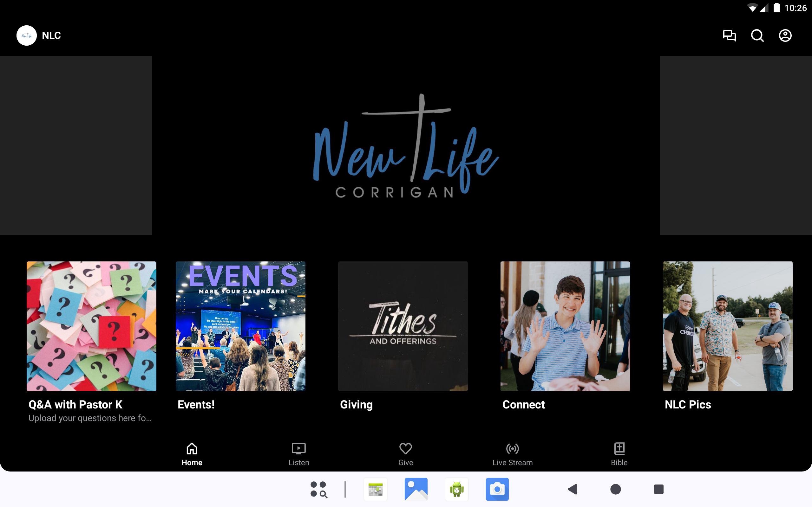Select the Home tab
This screenshot has width=812, height=507.
click(x=192, y=454)
